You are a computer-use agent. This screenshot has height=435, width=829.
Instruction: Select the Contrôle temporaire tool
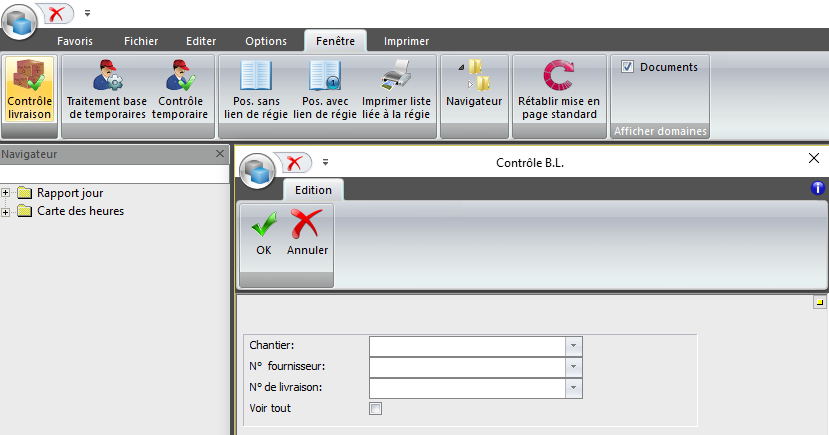pyautogui.click(x=180, y=89)
